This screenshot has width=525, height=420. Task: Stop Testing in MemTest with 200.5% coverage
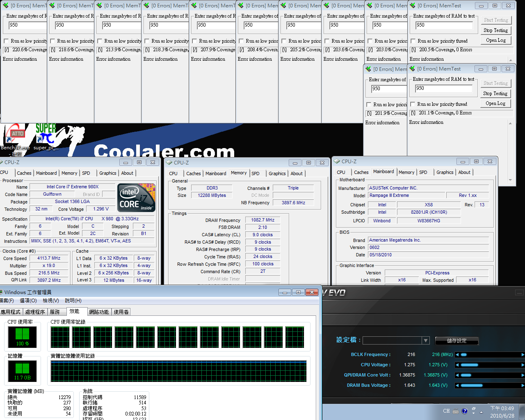click(x=495, y=30)
